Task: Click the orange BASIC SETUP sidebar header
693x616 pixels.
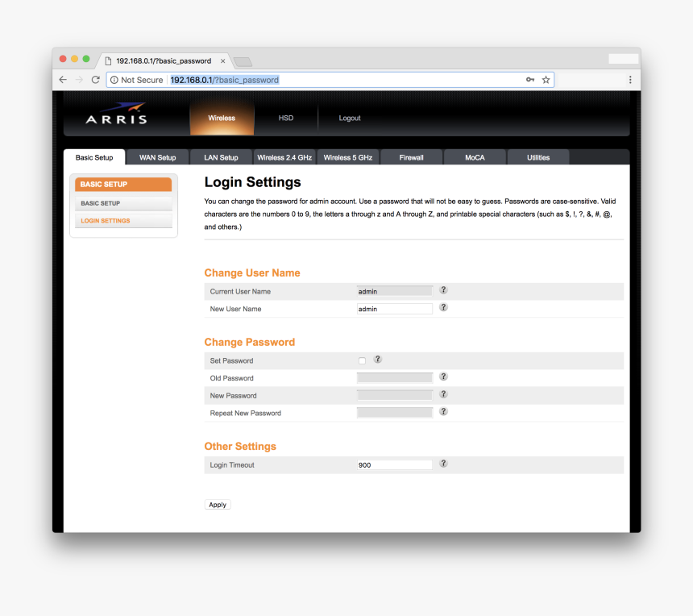Action: (123, 185)
